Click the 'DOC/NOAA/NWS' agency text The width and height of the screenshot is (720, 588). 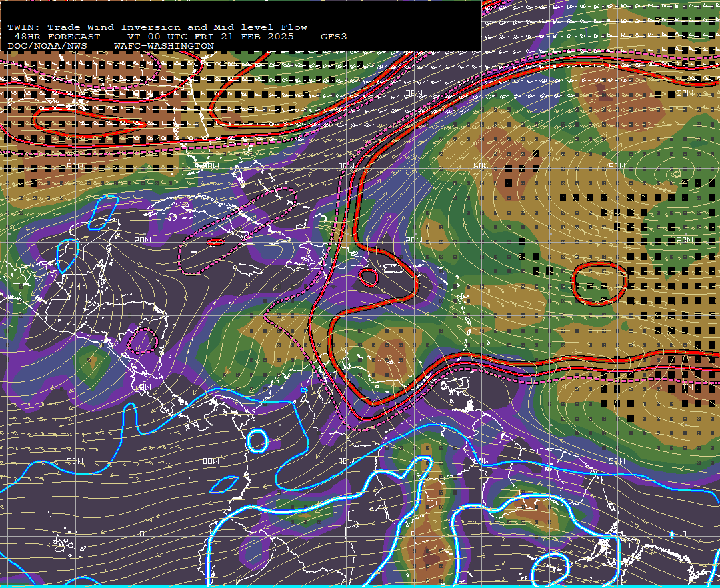click(47, 47)
